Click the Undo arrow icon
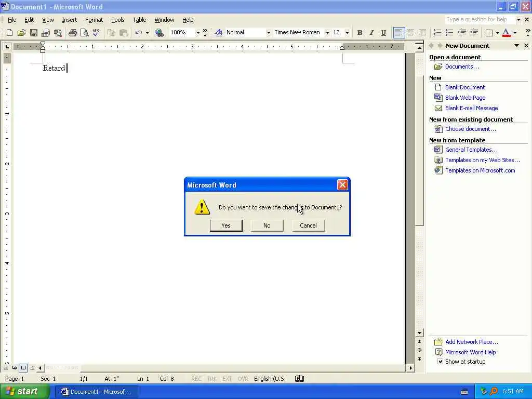Viewport: 532px width, 399px height. pyautogui.click(x=138, y=33)
